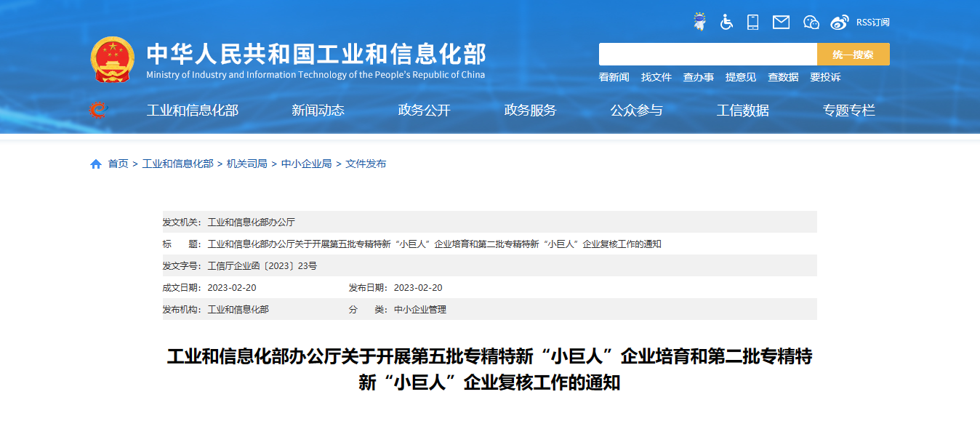Click the wheelchair accessibility icon
Screen dimensions: 980x429
click(x=726, y=22)
